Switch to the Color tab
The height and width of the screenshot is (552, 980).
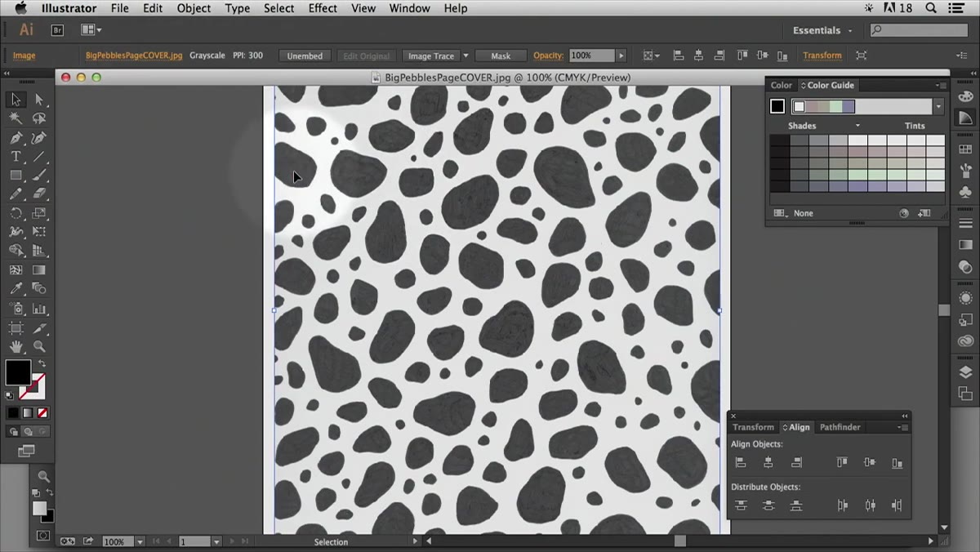coord(781,85)
